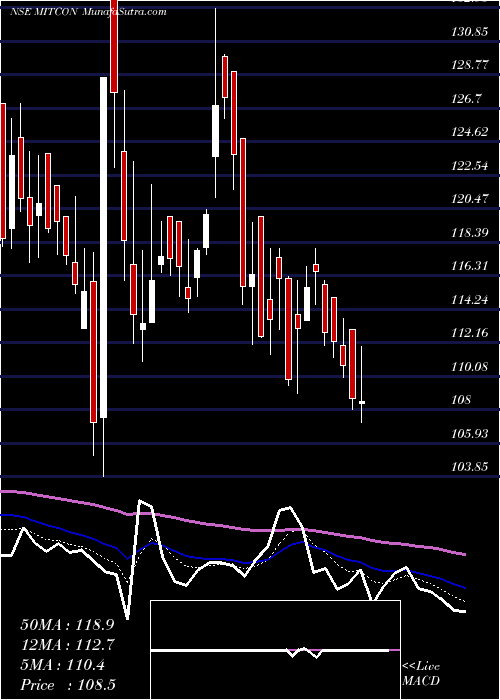
Task: Click the NSE MITCON chart title
Action: click(x=88, y=12)
